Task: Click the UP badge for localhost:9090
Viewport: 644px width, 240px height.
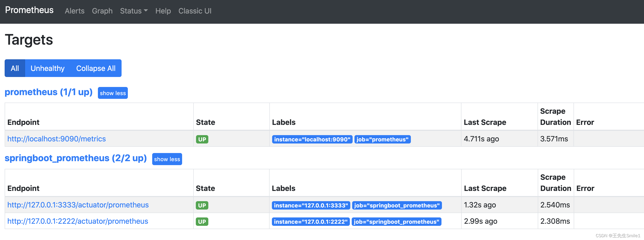Action: pyautogui.click(x=202, y=139)
